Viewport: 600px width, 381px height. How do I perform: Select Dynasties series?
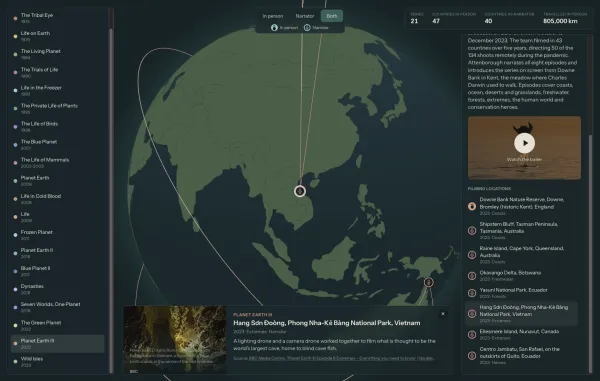57,289
